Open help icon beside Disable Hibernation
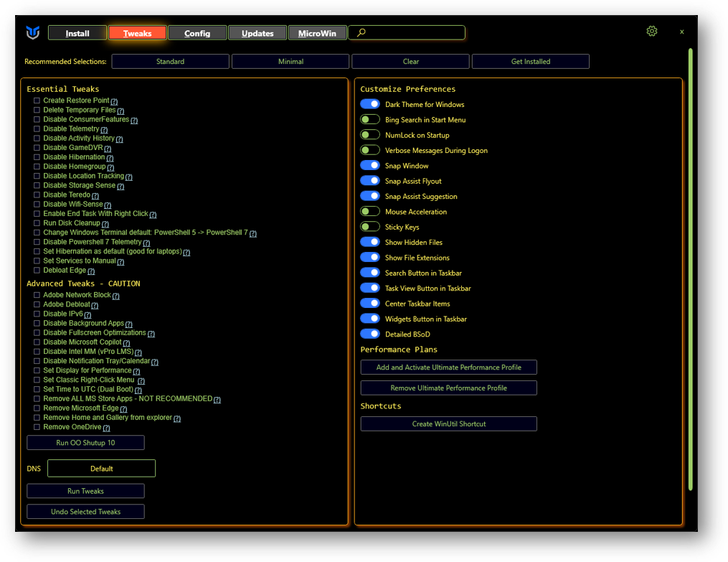 (110, 158)
